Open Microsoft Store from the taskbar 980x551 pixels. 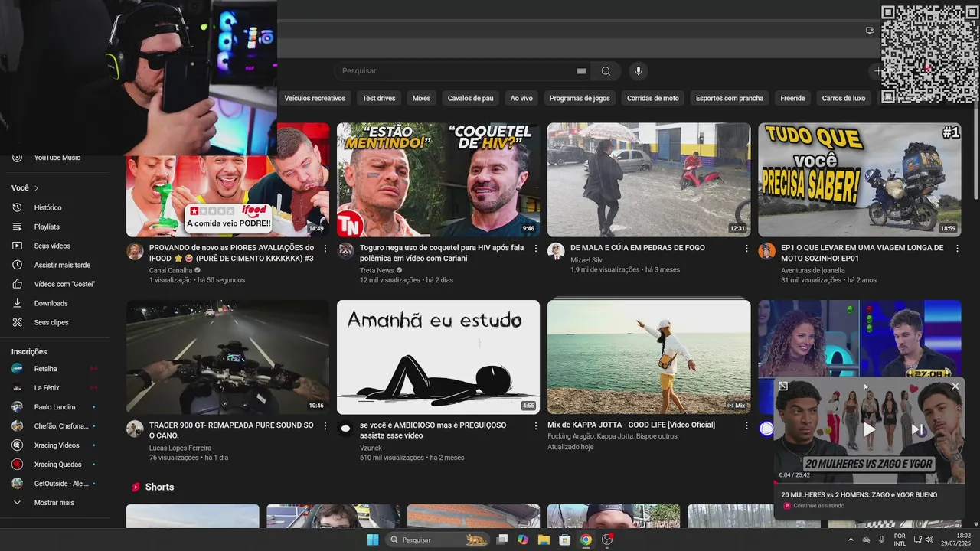564,540
